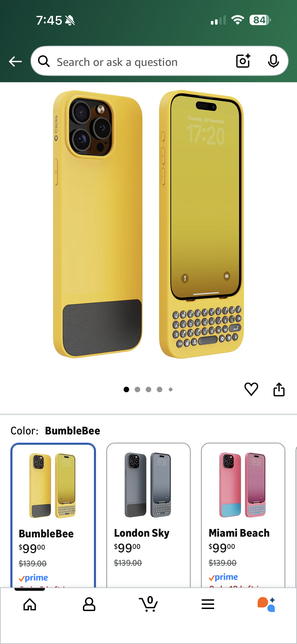Open the Home tab

click(30, 605)
